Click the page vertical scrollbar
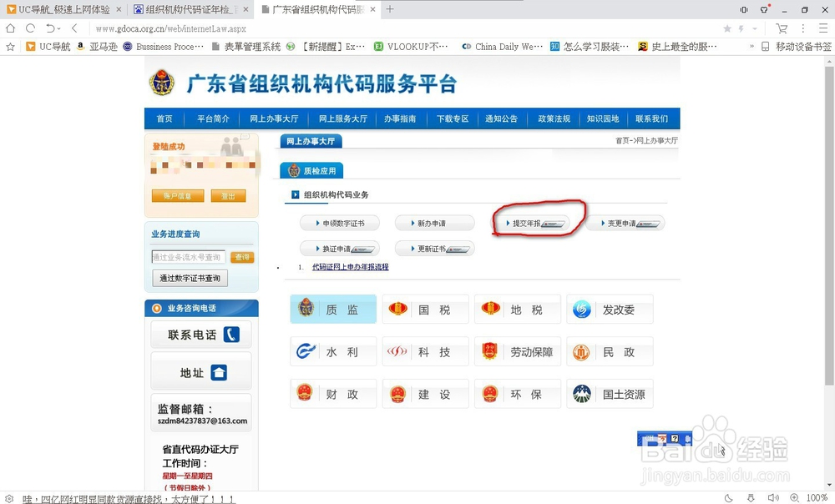Image resolution: width=835 pixels, height=504 pixels. 829,226
